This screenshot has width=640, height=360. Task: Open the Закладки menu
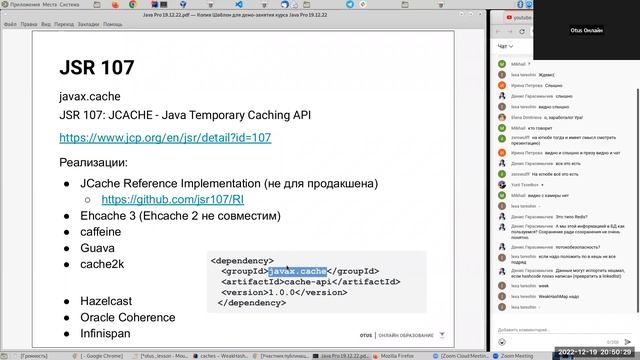click(89, 24)
